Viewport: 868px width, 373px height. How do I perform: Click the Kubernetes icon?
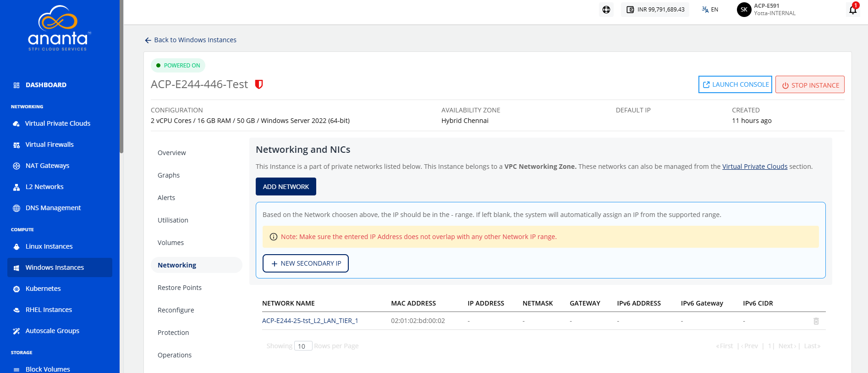click(16, 289)
